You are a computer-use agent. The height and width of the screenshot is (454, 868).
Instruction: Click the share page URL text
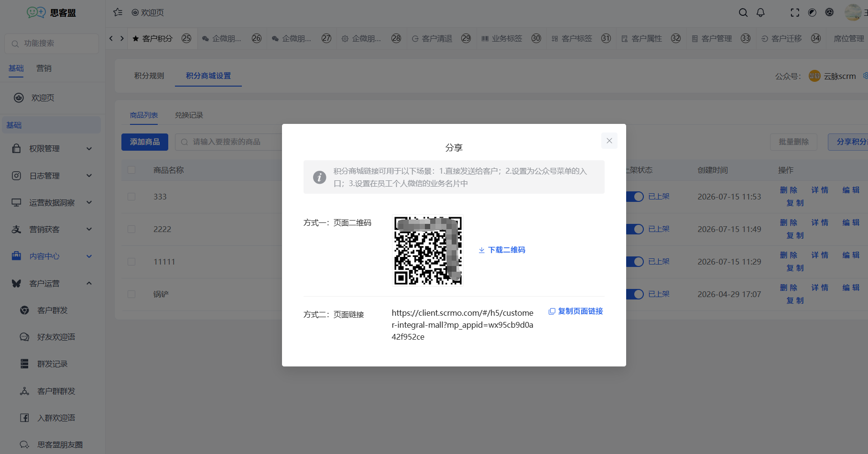(x=463, y=325)
